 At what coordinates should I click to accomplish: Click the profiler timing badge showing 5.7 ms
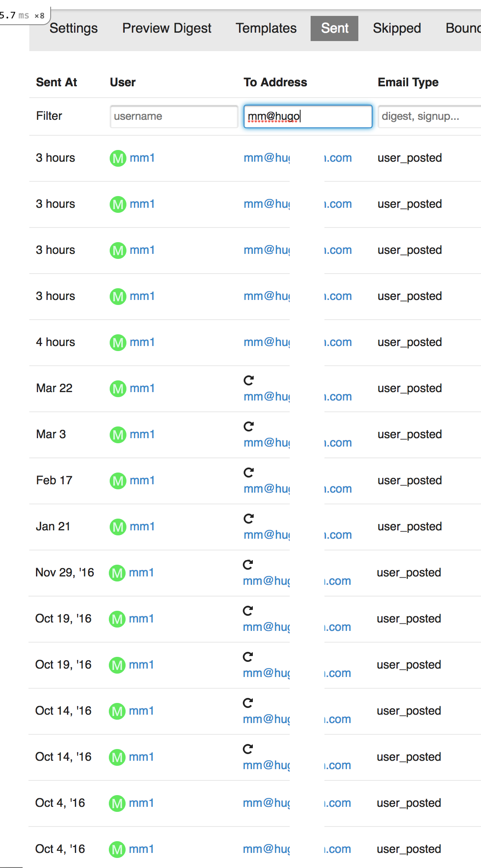[x=23, y=15]
